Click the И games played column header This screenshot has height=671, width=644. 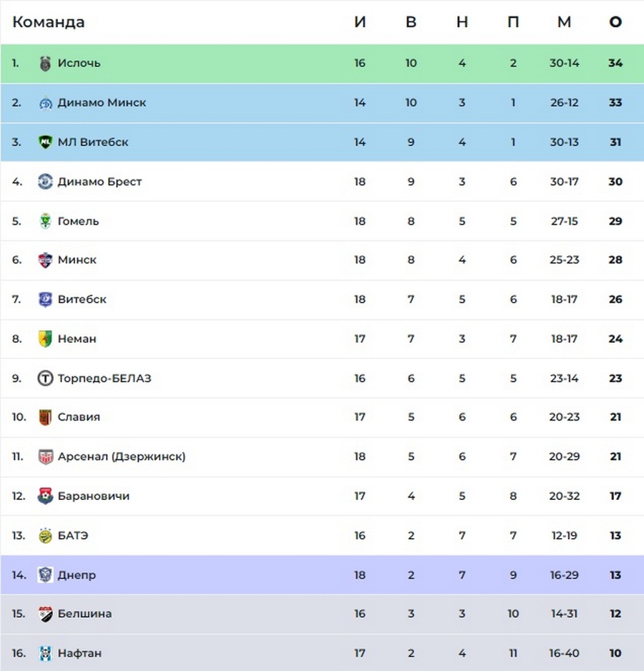click(360, 22)
